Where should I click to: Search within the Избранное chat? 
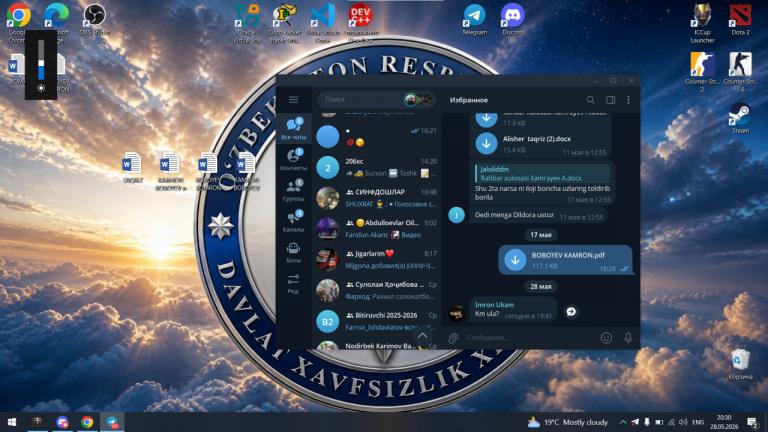[591, 100]
